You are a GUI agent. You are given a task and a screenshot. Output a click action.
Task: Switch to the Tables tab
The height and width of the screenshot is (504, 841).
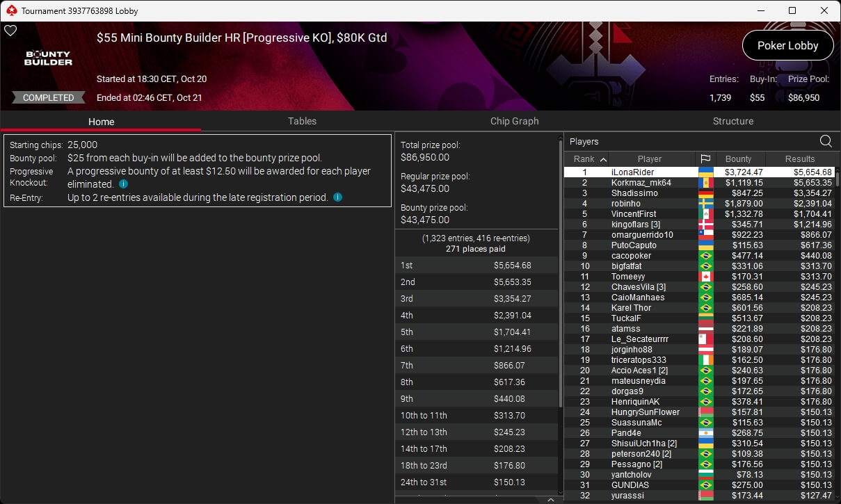pos(302,121)
